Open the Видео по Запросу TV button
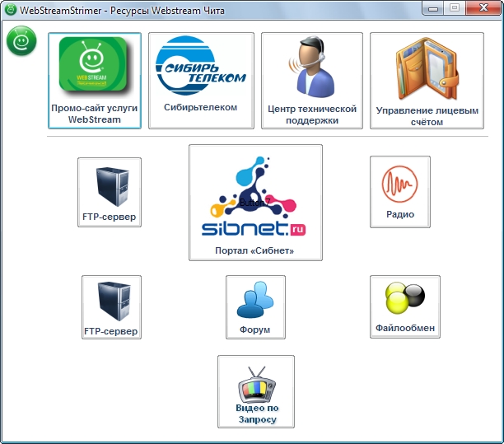Screen dimensions: 504x444 coord(256,391)
